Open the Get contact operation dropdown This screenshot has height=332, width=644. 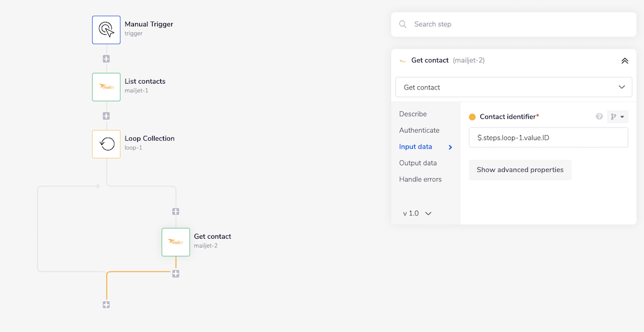[513, 88]
